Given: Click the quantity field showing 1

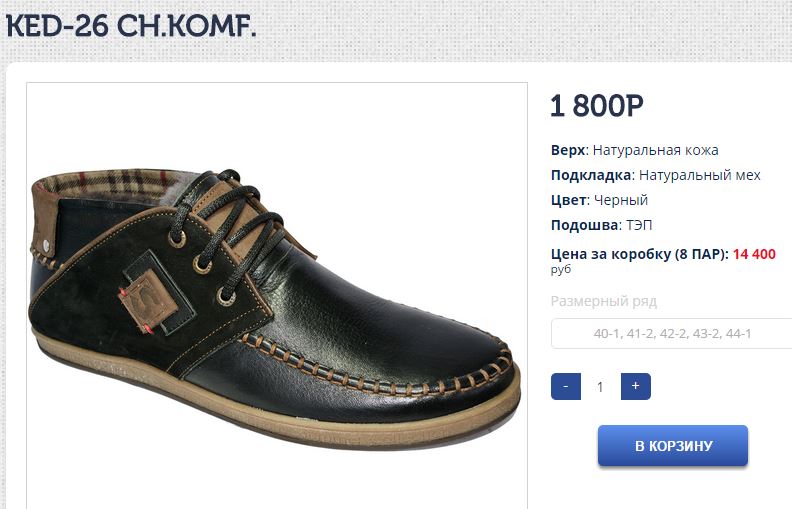Looking at the screenshot, I should pyautogui.click(x=601, y=387).
